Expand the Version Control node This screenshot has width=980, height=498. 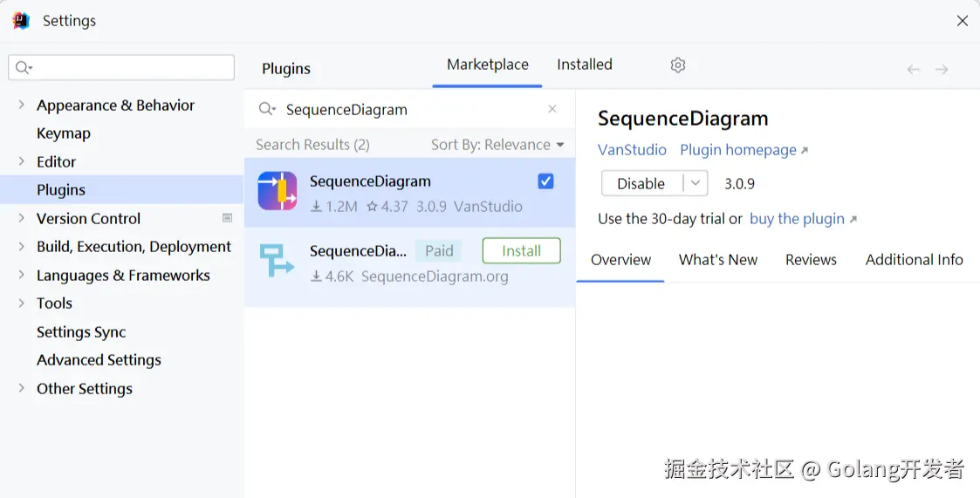tap(21, 218)
